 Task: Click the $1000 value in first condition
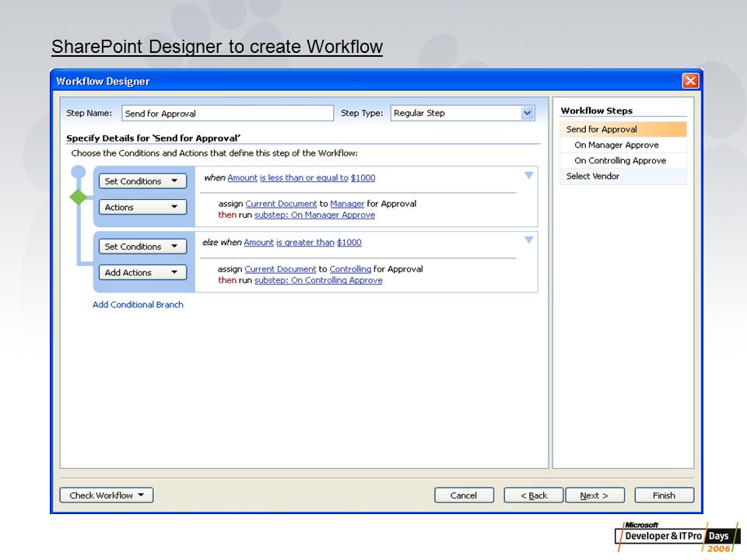(x=363, y=177)
